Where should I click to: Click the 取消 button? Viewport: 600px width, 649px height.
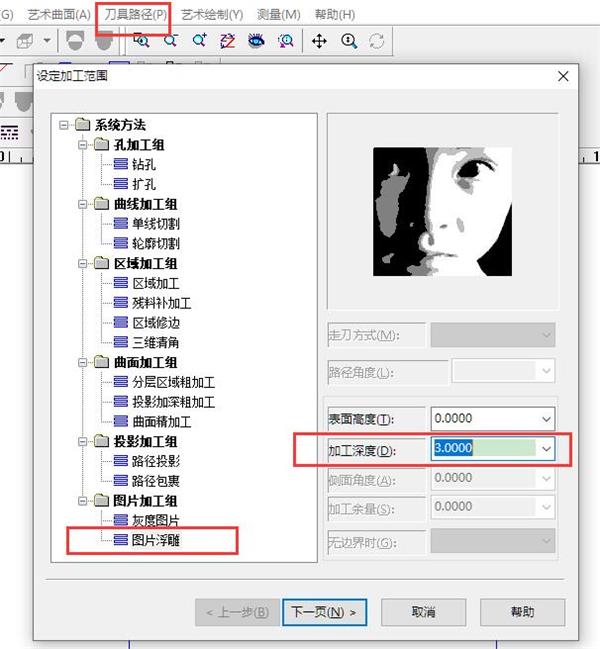(423, 612)
